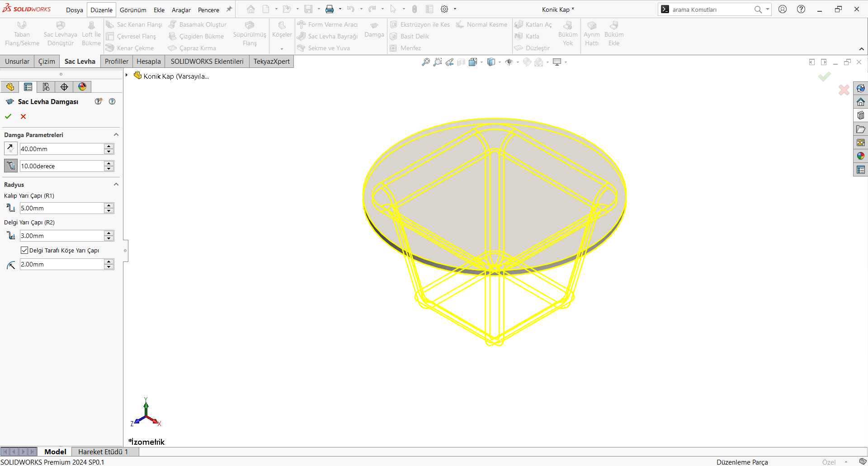Click Ekstrüzyon ile Kes button

pos(420,24)
